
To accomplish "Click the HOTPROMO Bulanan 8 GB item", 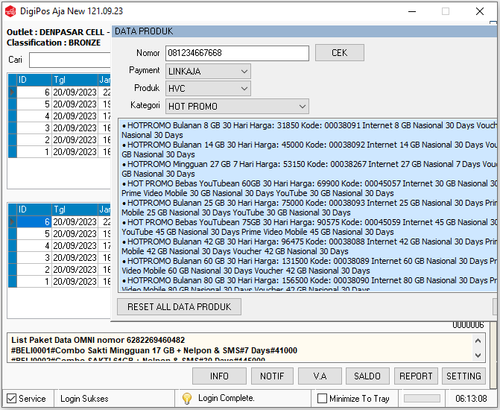I will 309,130.
